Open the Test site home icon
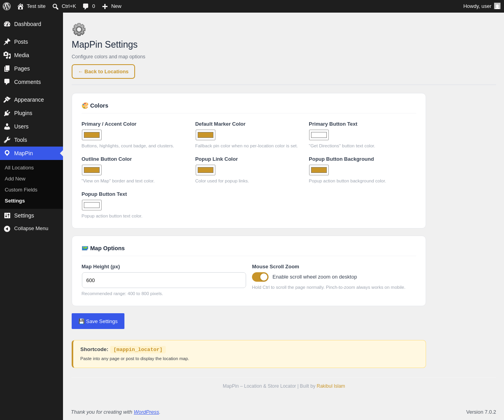Viewport: 504px width, 420px height. (20, 6)
